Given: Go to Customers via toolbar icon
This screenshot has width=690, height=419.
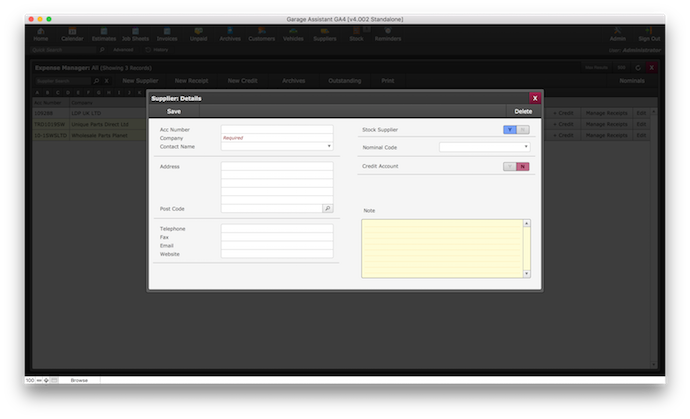Looking at the screenshot, I should click(x=261, y=34).
